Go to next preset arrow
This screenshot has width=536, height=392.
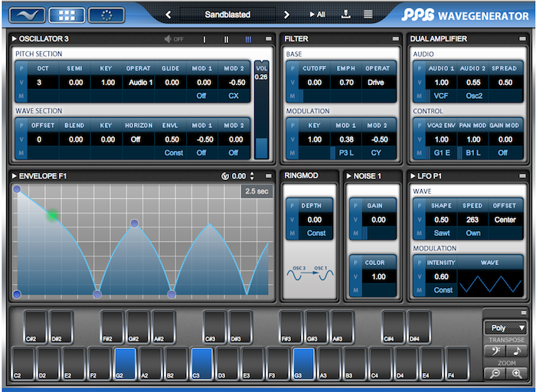click(x=286, y=15)
